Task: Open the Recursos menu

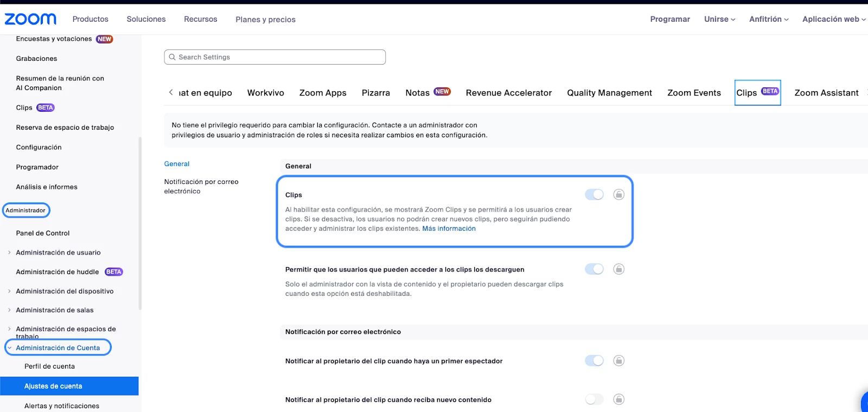Action: [201, 19]
